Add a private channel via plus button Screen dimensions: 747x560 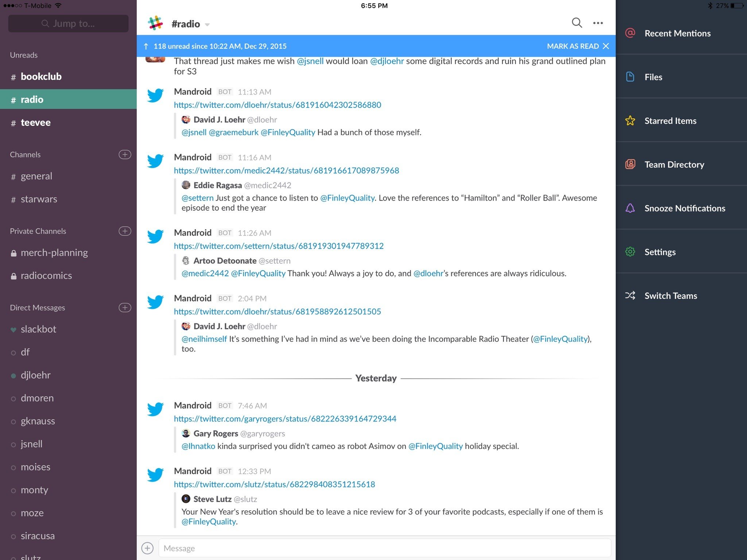pyautogui.click(x=125, y=231)
